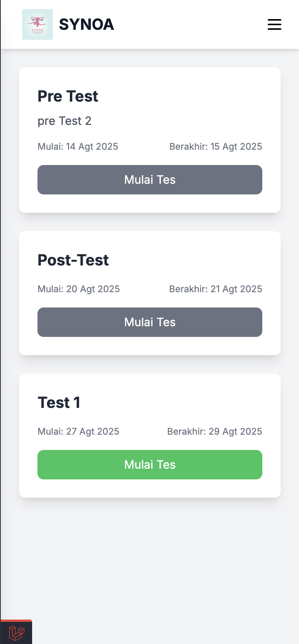Click start date "Mulai: 20 Agt 2025"
Screen dimensions: 299x644
78,289
